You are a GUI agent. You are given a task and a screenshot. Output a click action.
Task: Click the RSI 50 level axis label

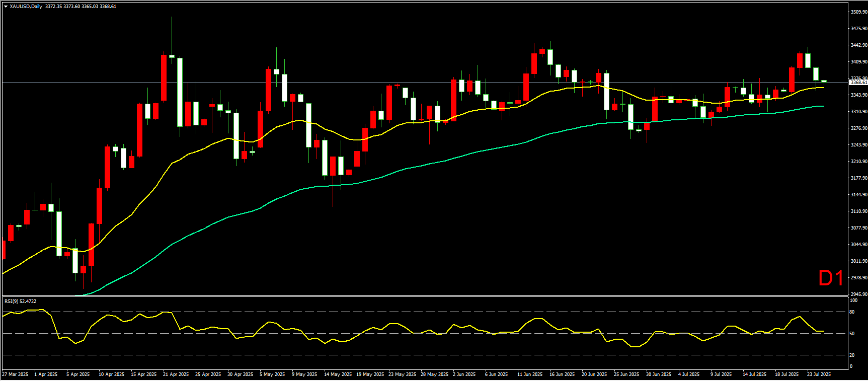[x=852, y=334]
